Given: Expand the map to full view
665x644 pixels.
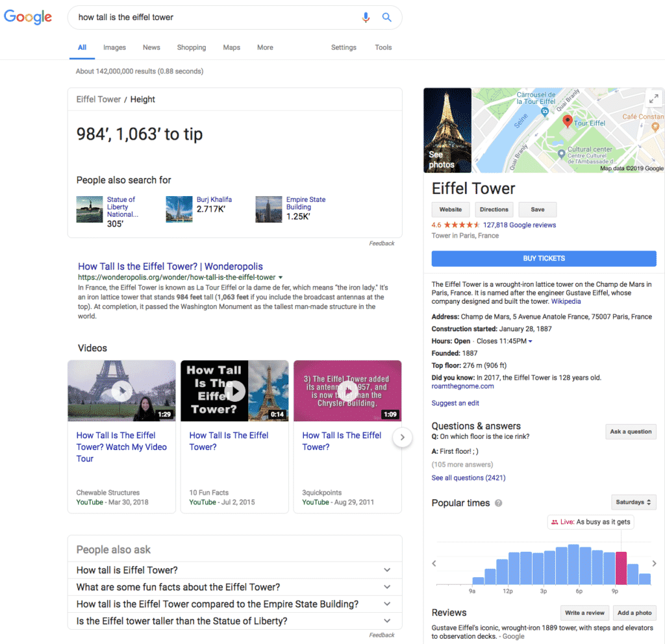Looking at the screenshot, I should 653,99.
